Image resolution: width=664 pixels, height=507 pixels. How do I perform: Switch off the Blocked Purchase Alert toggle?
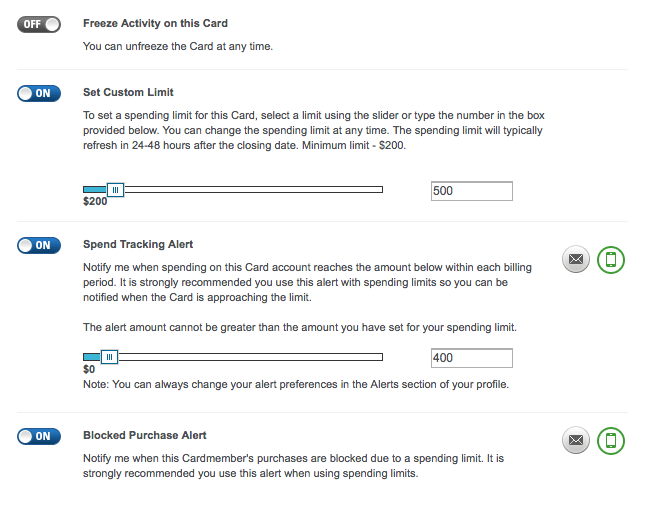click(39, 436)
